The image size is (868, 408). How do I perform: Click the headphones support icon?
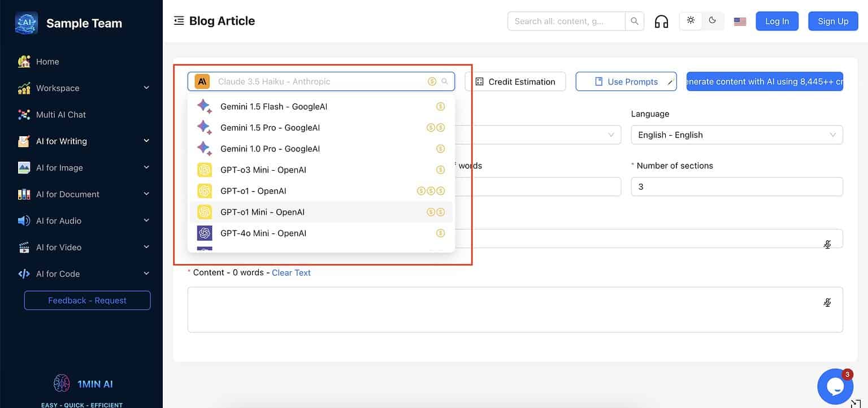661,21
